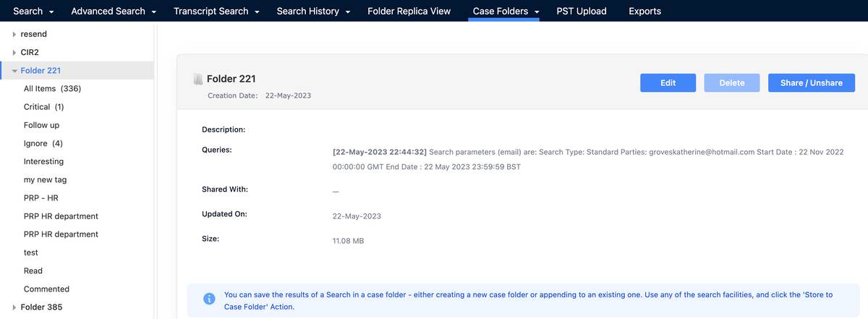Go to the PST Upload tab
This screenshot has height=319, width=868.
[x=581, y=11]
